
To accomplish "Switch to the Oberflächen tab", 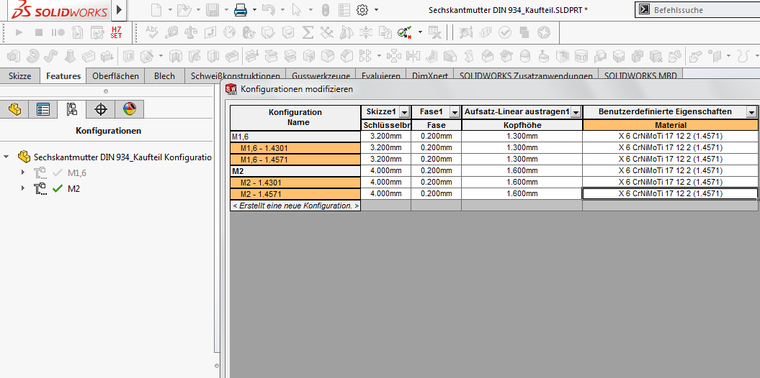I will pyautogui.click(x=116, y=76).
